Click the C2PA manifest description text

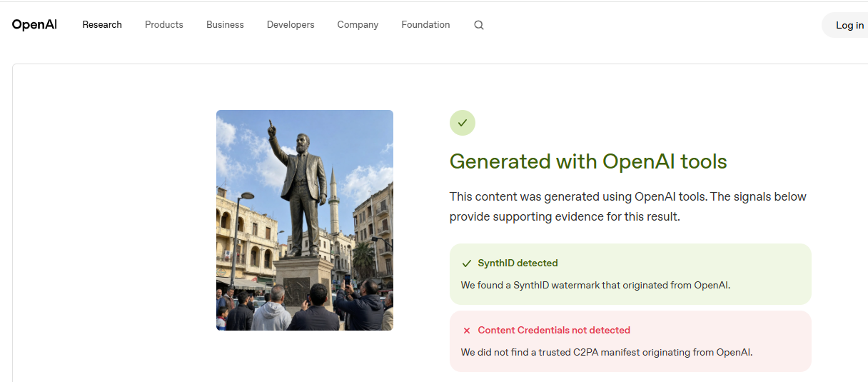click(607, 352)
